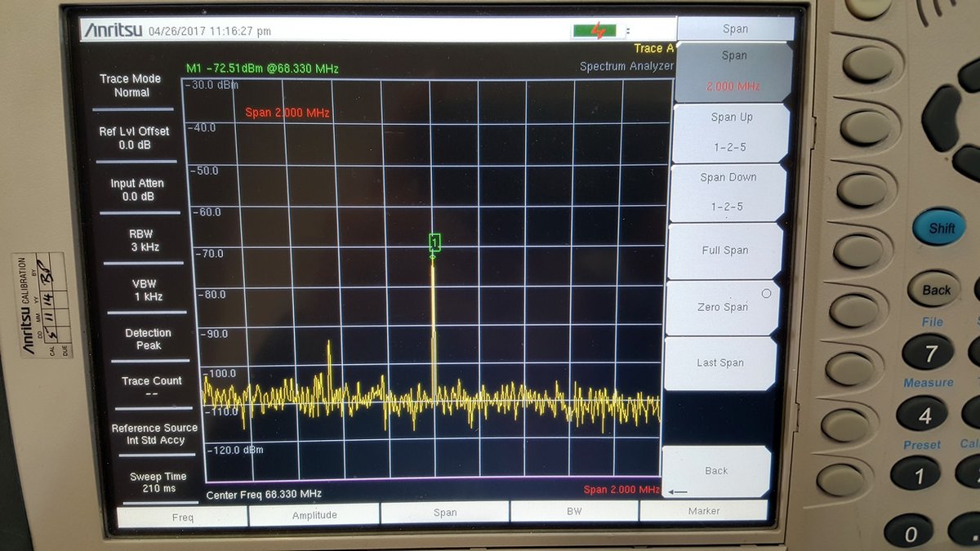
Task: Switch to the Marker menu tab
Action: pos(703,511)
